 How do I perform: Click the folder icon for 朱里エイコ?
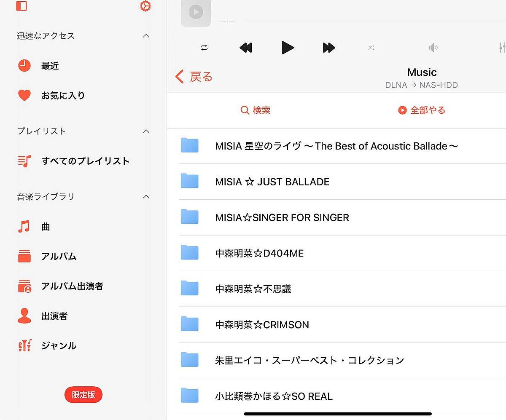(x=189, y=359)
